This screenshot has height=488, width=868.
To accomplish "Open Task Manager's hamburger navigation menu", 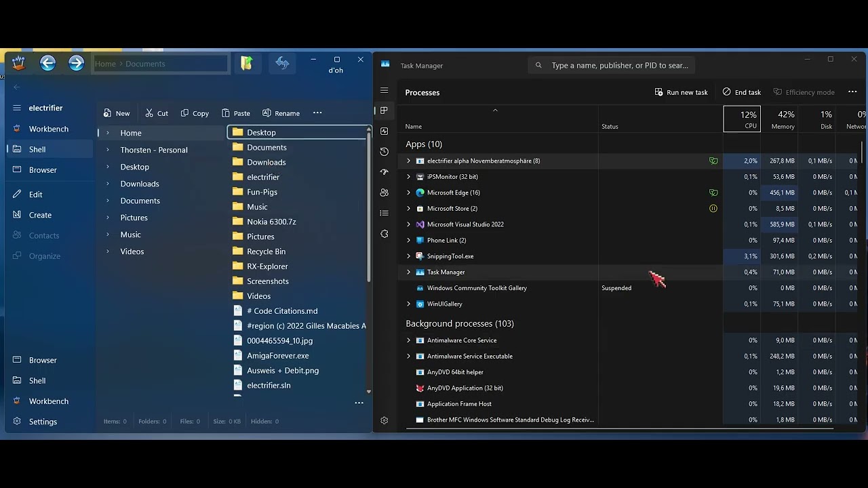I will coord(384,90).
